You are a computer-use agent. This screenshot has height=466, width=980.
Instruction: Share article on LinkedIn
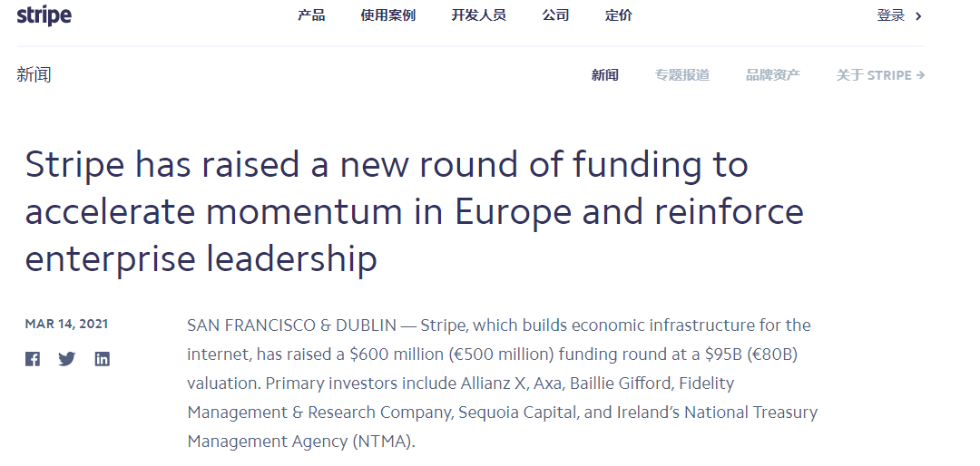tap(103, 359)
